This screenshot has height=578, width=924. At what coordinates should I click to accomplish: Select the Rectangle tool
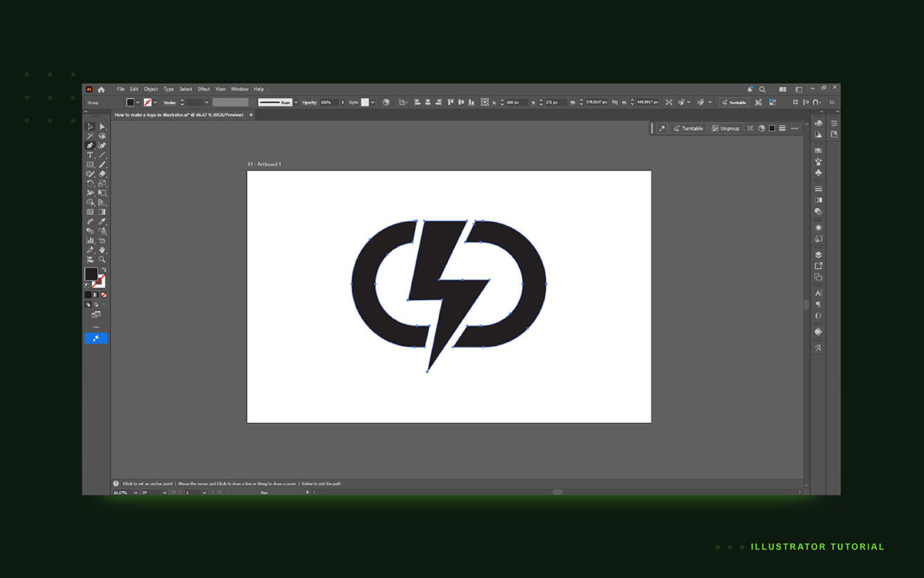click(x=90, y=164)
